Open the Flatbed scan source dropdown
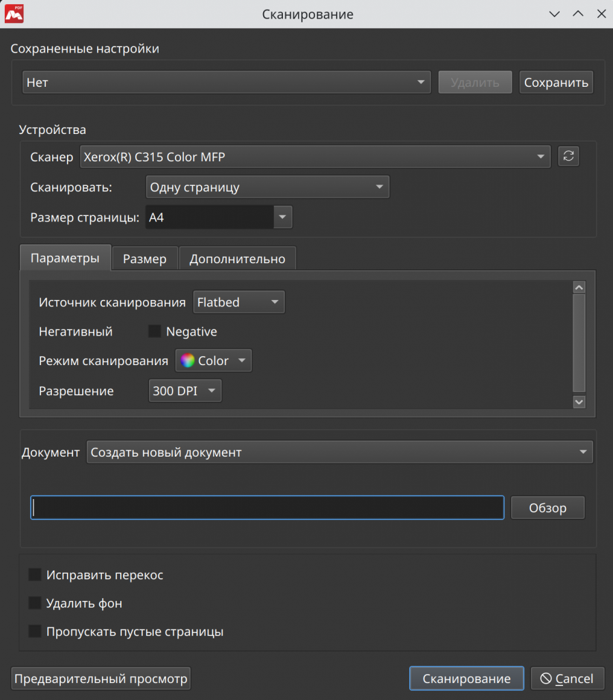This screenshot has width=613, height=700. coord(239,302)
